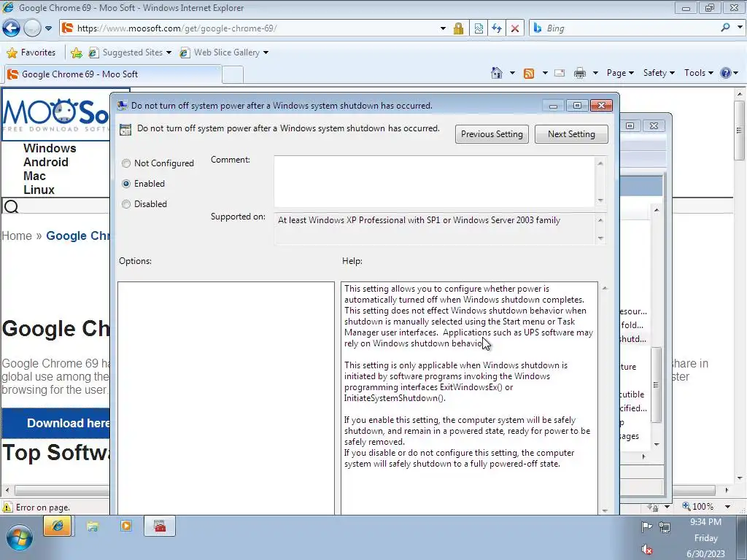The height and width of the screenshot is (560, 747).
Task: Click the network tray icon
Action: [x=665, y=526]
